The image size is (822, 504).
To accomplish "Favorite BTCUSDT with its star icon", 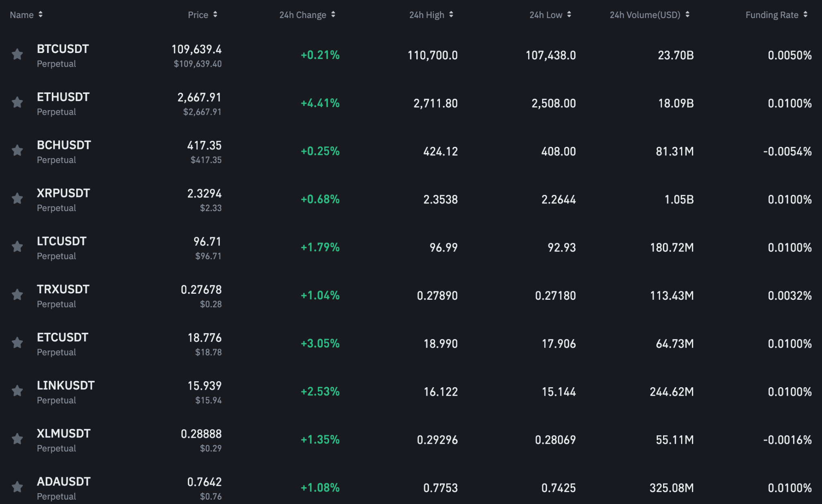I will point(17,54).
